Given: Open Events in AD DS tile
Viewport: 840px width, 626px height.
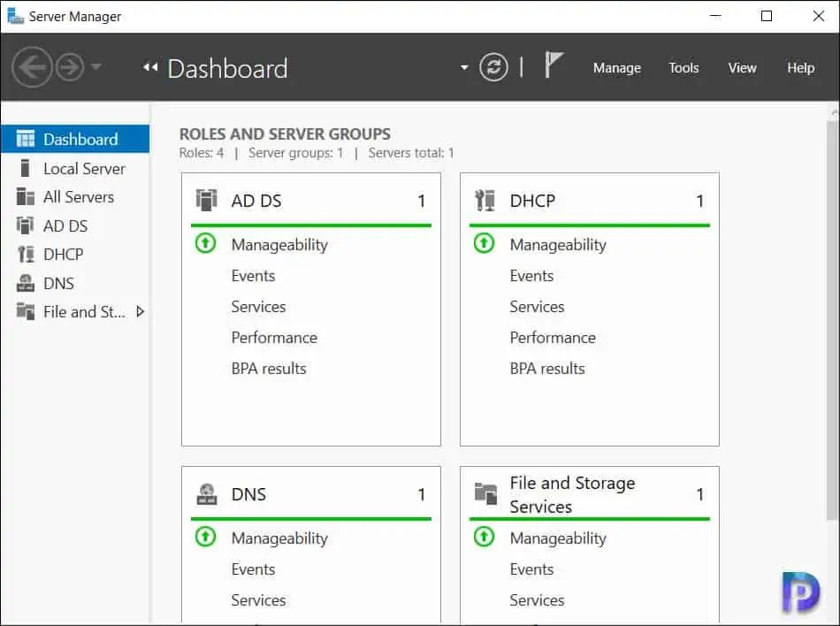Looking at the screenshot, I should coord(253,276).
